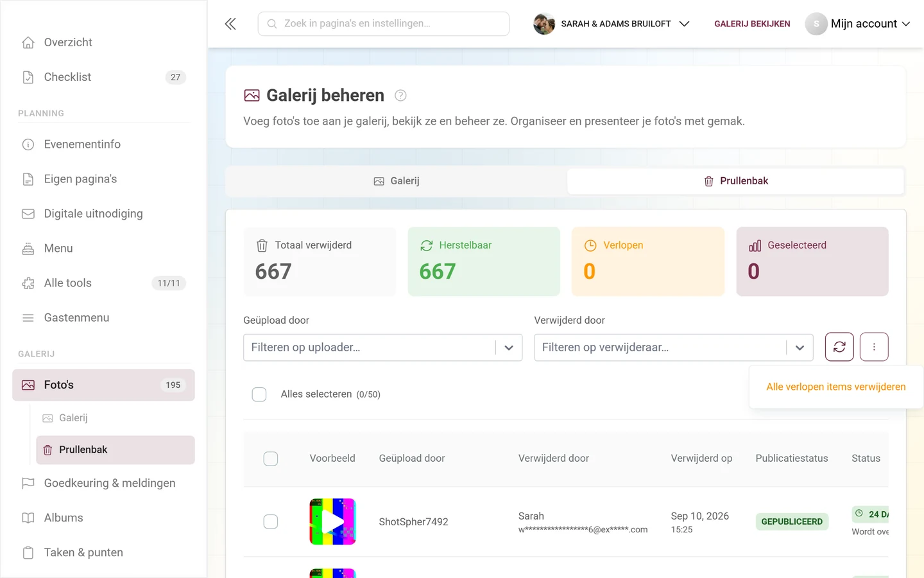Click the Alle tools puzzle icon
Viewport: 924px width, 578px height.
(x=28, y=283)
